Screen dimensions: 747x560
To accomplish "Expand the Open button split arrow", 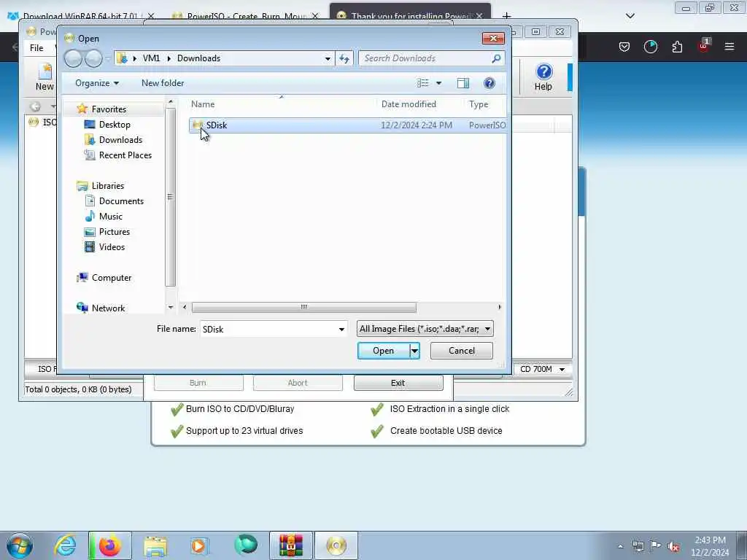I will [414, 351].
